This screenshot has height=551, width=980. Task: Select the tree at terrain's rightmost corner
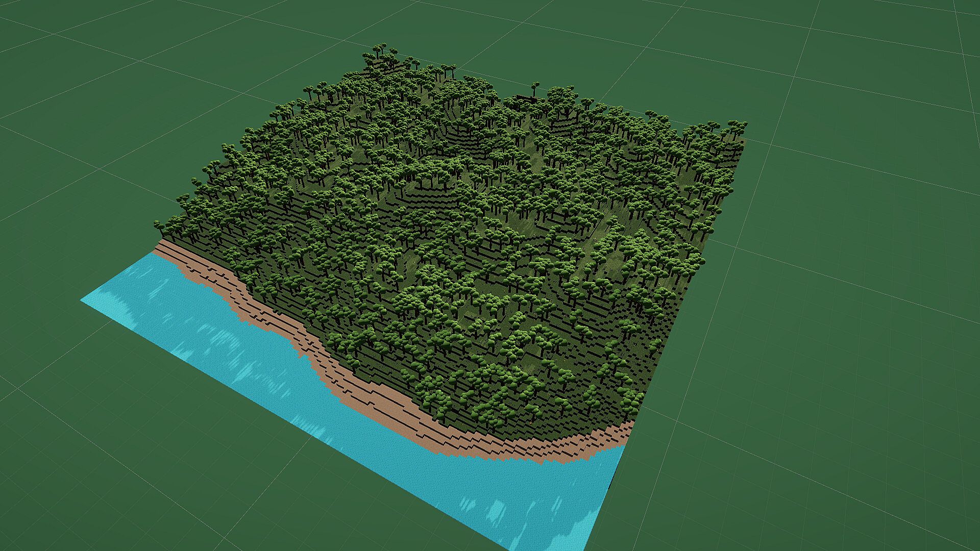737,126
